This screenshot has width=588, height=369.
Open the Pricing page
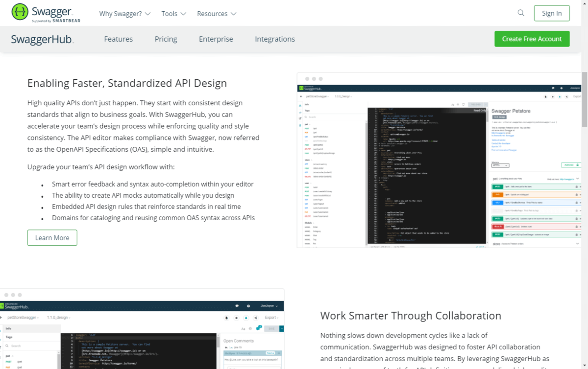tap(166, 39)
